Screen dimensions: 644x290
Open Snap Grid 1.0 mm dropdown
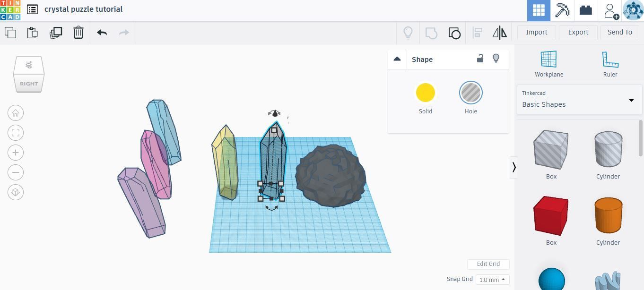point(492,280)
